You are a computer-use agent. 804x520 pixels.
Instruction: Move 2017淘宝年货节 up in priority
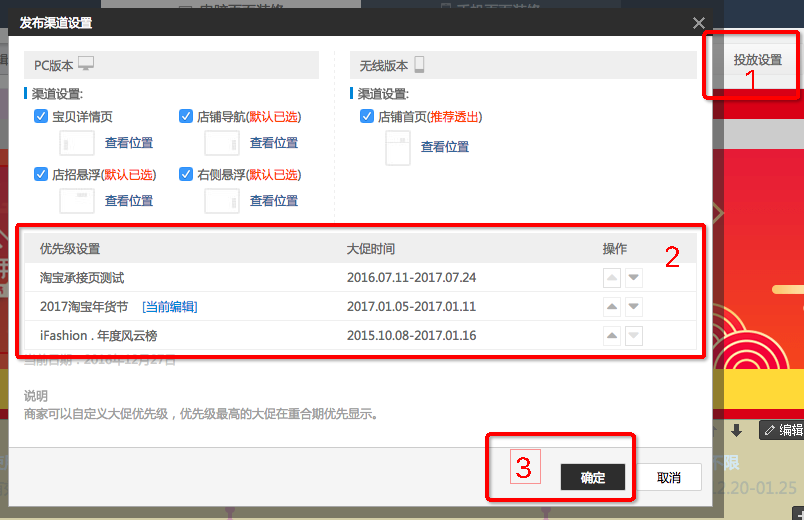click(x=612, y=307)
